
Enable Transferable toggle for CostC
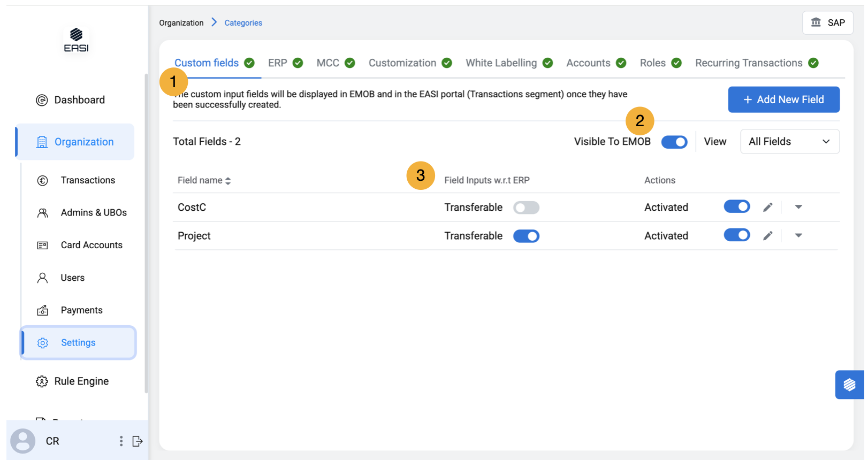(x=526, y=208)
